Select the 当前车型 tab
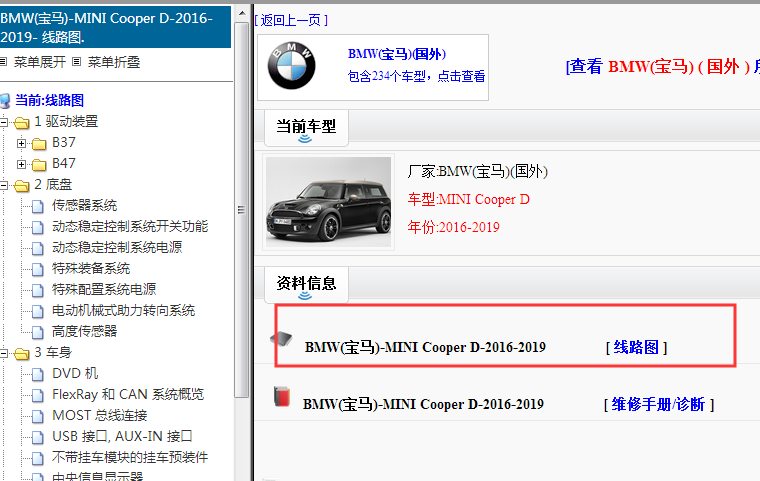760x481 pixels. [306, 128]
